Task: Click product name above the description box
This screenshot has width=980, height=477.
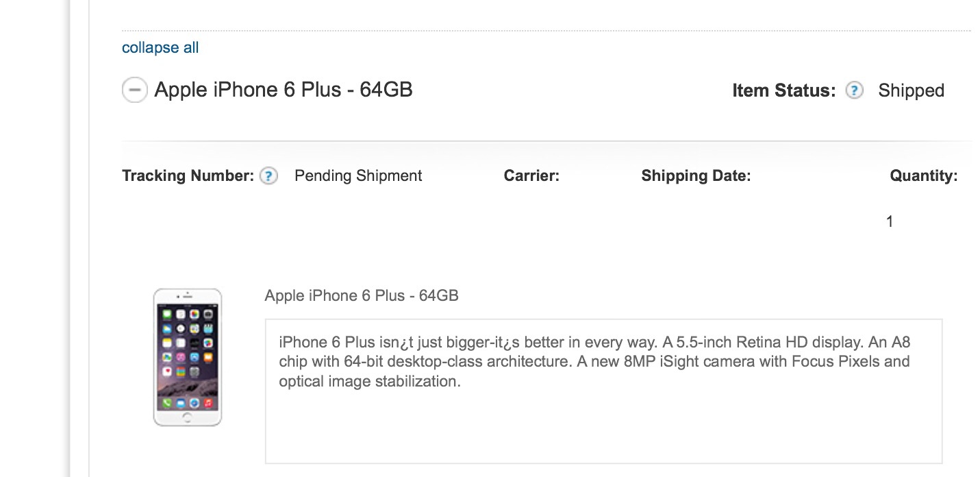Action: pyautogui.click(x=362, y=295)
